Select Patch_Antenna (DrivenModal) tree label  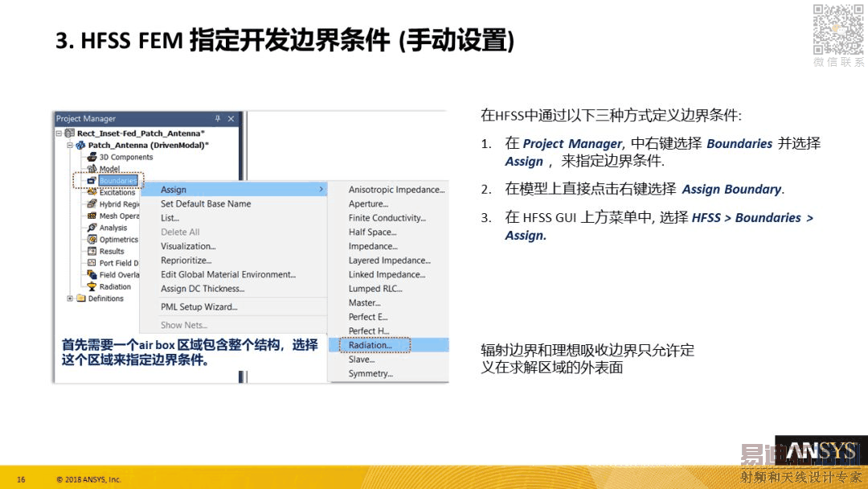[x=149, y=145]
